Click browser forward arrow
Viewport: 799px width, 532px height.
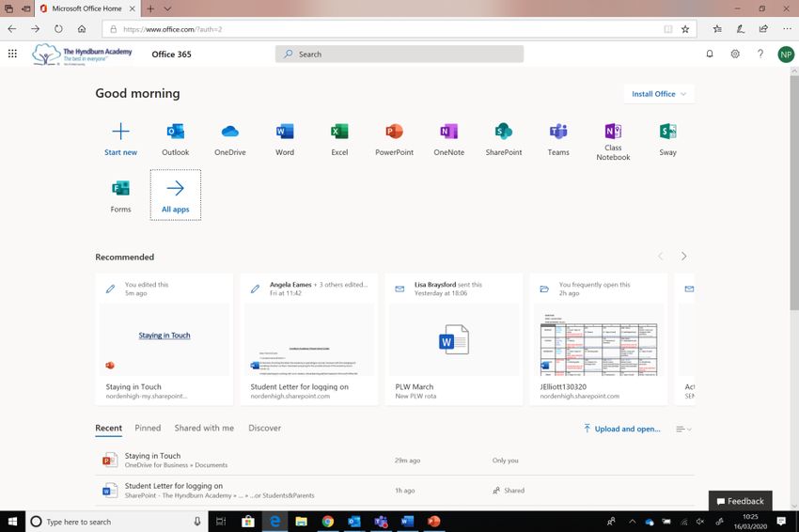click(35, 29)
